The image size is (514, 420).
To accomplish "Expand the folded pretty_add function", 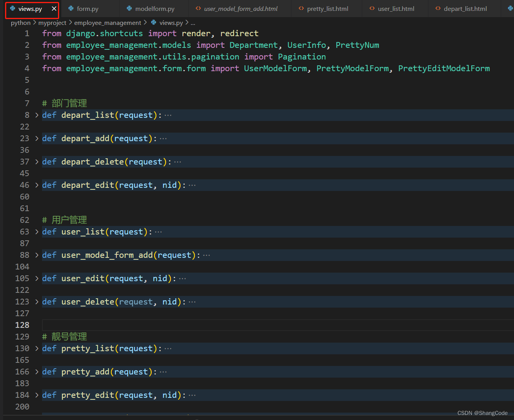I will click(37, 372).
